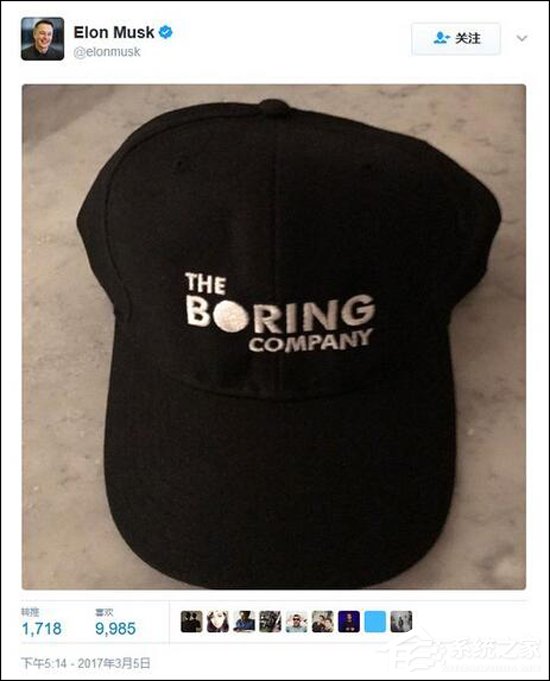The height and width of the screenshot is (681, 550).
Task: Expand the tweet options chevron
Action: point(522,38)
